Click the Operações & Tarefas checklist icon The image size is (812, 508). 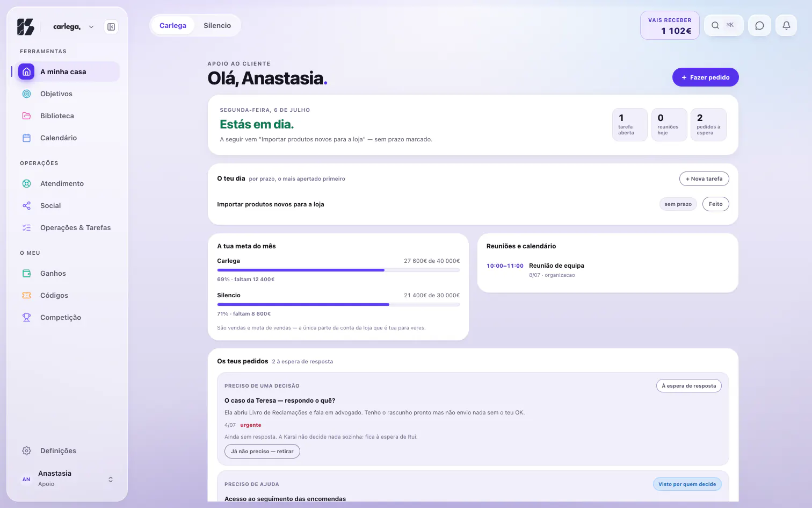tap(26, 227)
